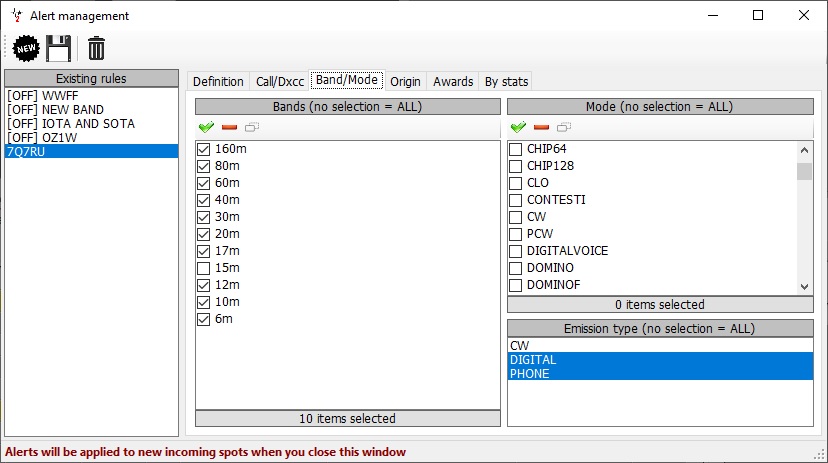Create a new alert rule with NEW icon
This screenshot has height=463, width=828.
tap(26, 49)
